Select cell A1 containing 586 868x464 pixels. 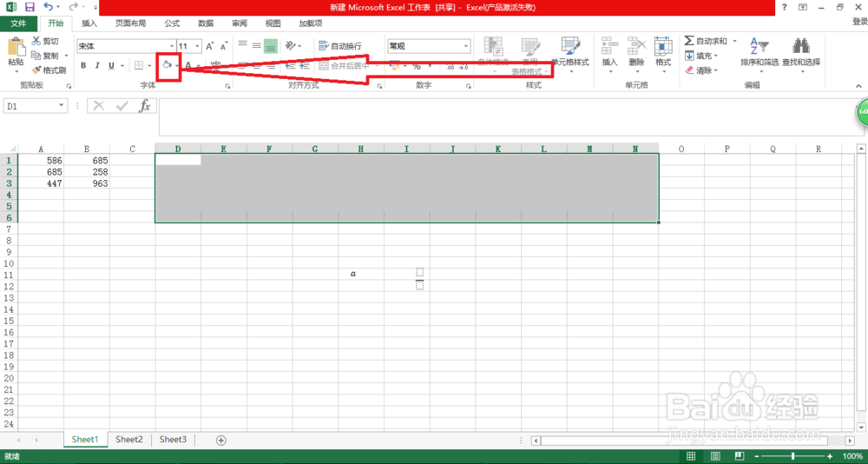(41, 160)
